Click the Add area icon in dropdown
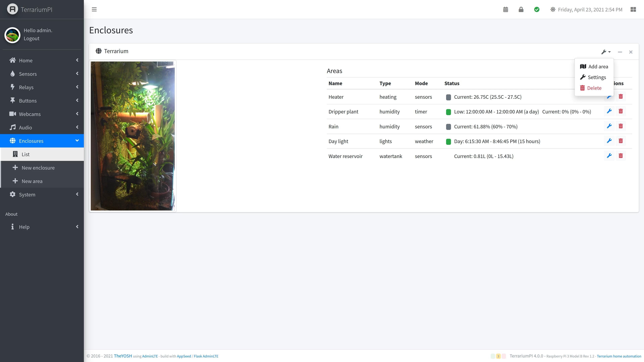Viewport: 644px width, 362px height. click(x=583, y=66)
